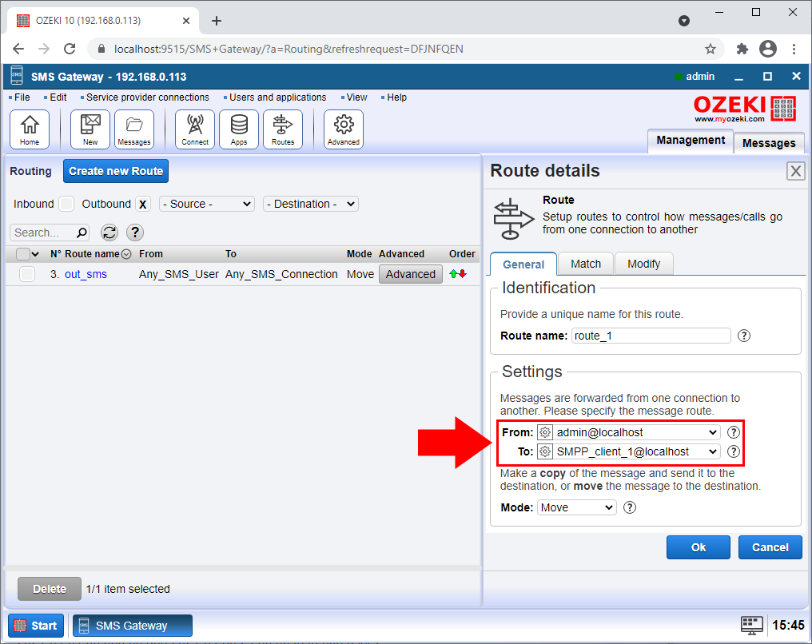Screen dimensions: 812x644
Task: Open the Chrome three-dot menu
Action: coord(794,50)
